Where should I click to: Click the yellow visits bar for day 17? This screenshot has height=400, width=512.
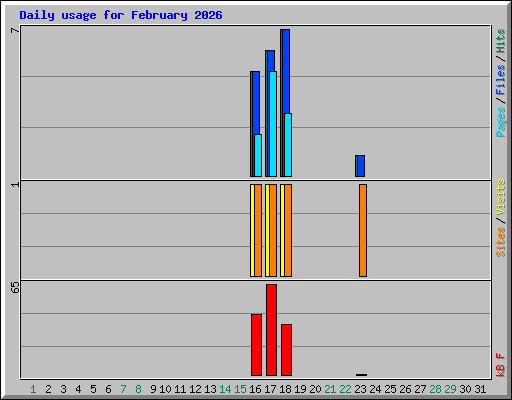267,230
